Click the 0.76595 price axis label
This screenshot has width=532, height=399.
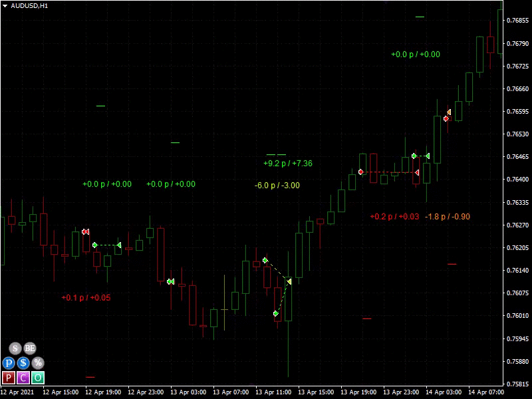[518, 111]
